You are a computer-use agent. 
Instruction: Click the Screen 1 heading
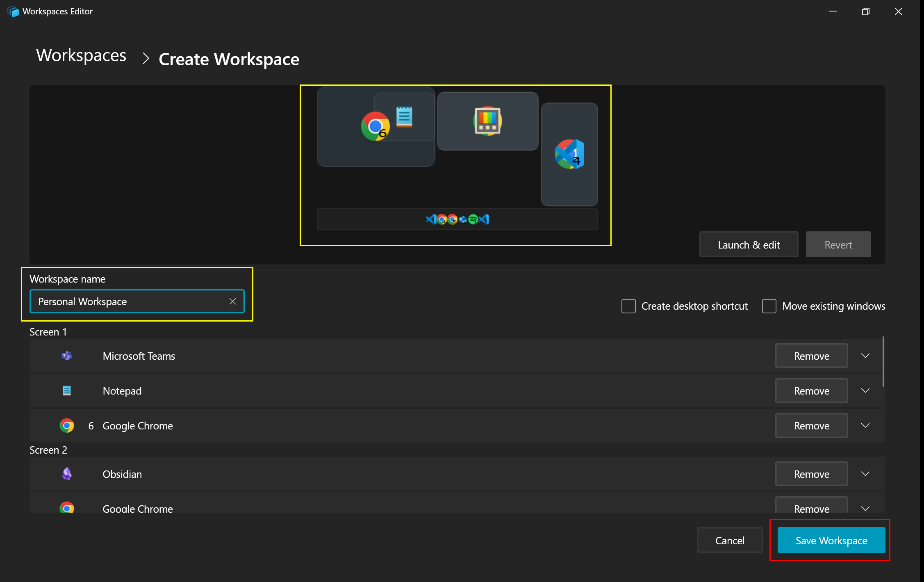tap(48, 332)
